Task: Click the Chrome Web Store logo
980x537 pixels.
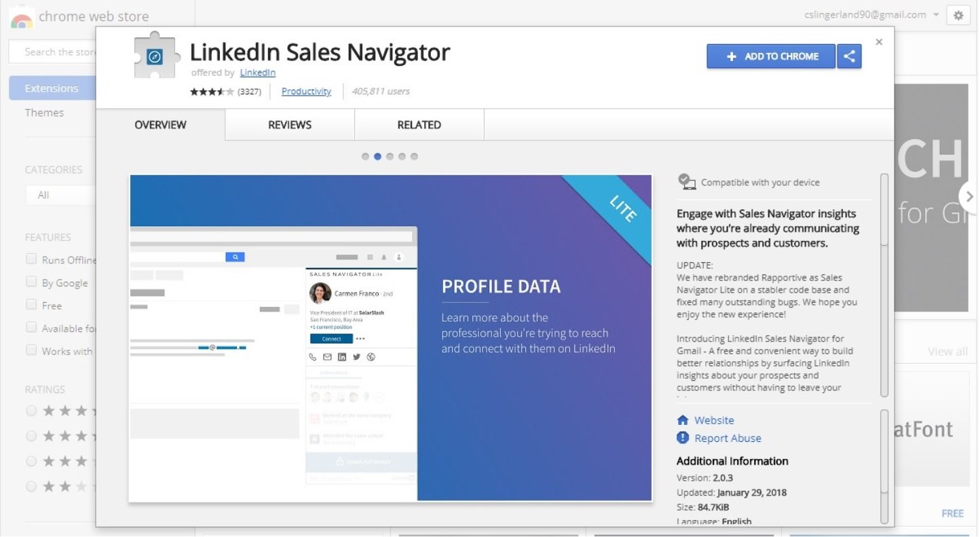Action: click(22, 18)
